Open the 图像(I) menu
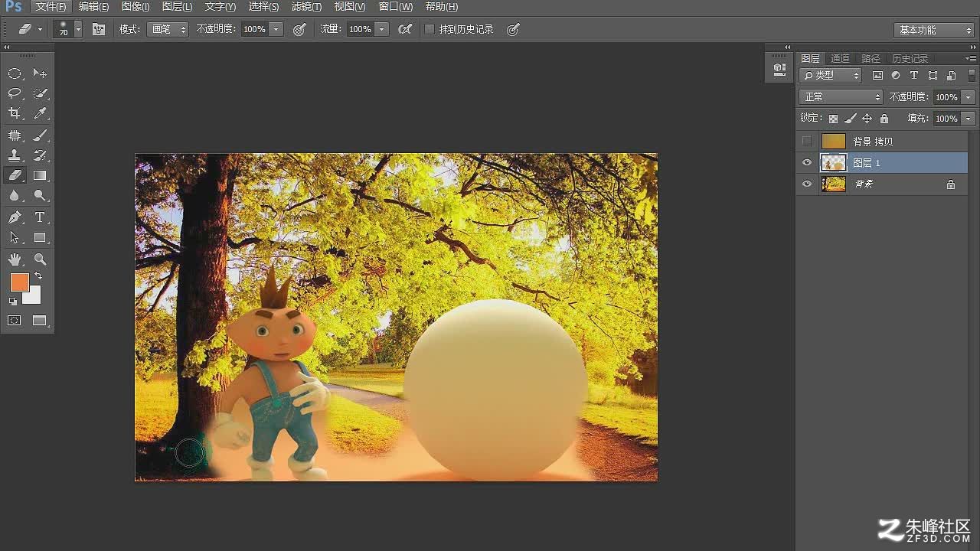The width and height of the screenshot is (980, 551). 136,6
